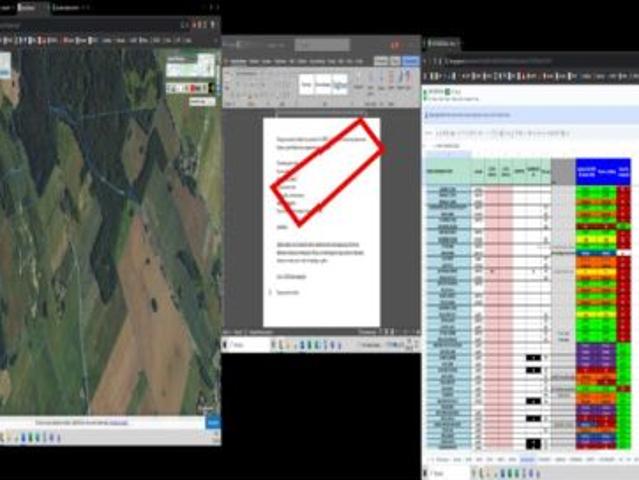Screen dimensions: 639x480
Task: Select the first style in the Word styles gallery
Action: 307,85
